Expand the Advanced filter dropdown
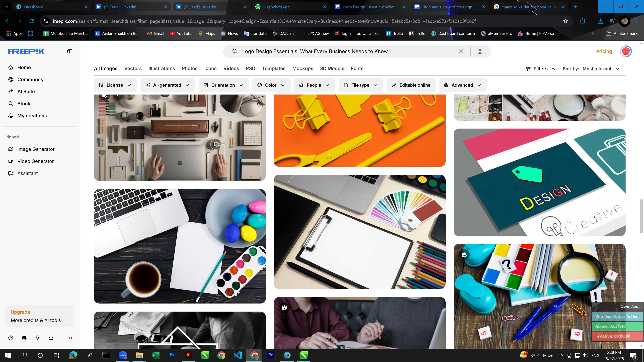The image size is (644, 362). 463,85
